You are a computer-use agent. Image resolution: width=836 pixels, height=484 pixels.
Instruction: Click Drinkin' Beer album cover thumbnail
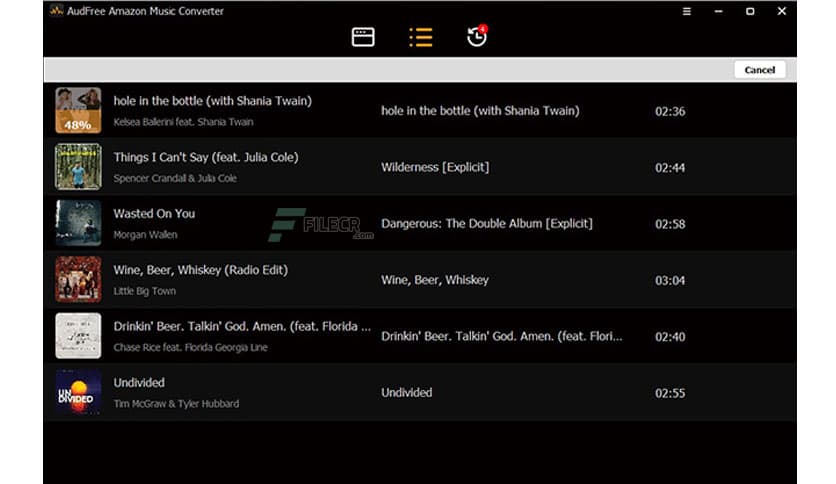pyautogui.click(x=78, y=336)
